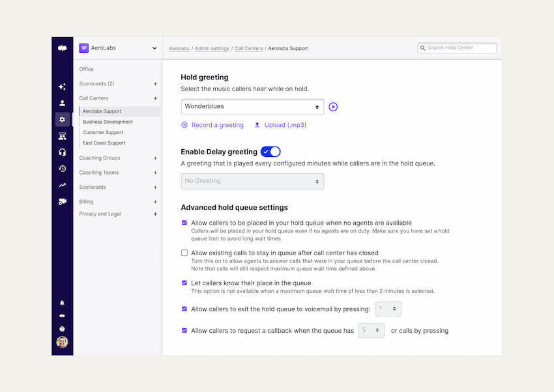The image size is (554, 392).
Task: Open notifications via the bell icon
Action: click(x=62, y=302)
